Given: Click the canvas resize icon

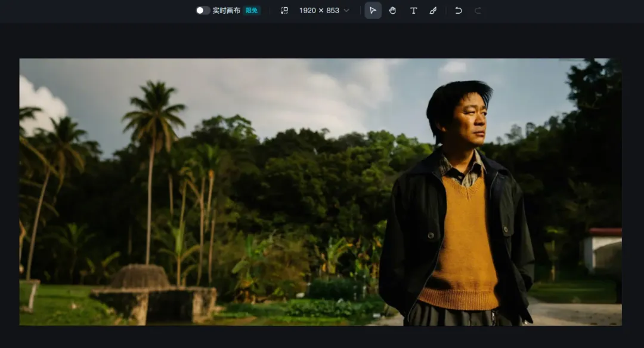Looking at the screenshot, I should tap(284, 10).
